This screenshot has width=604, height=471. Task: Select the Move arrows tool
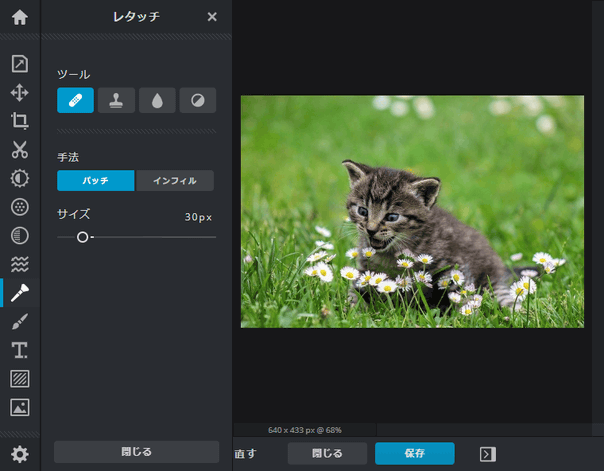pyautogui.click(x=20, y=92)
